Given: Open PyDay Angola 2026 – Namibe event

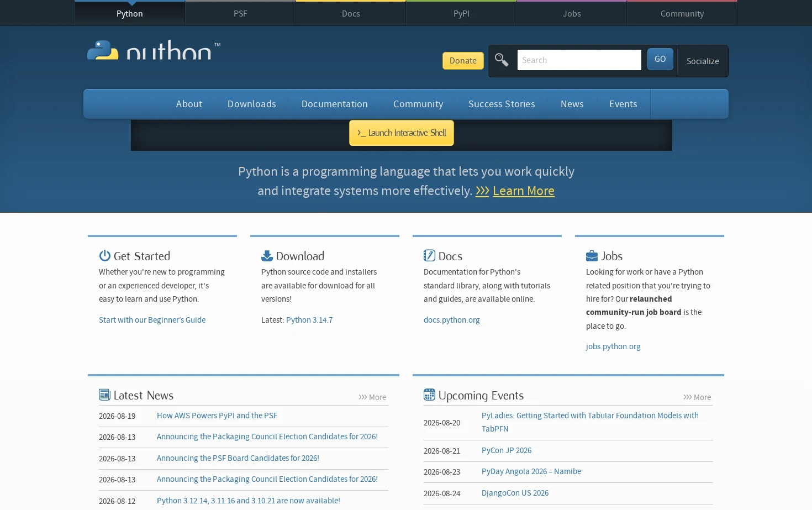Looking at the screenshot, I should coord(531,471).
